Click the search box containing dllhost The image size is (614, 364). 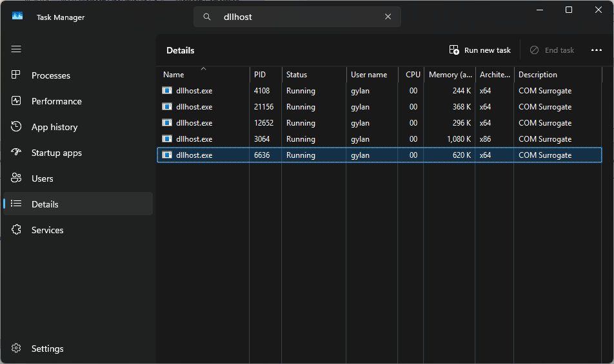point(297,17)
